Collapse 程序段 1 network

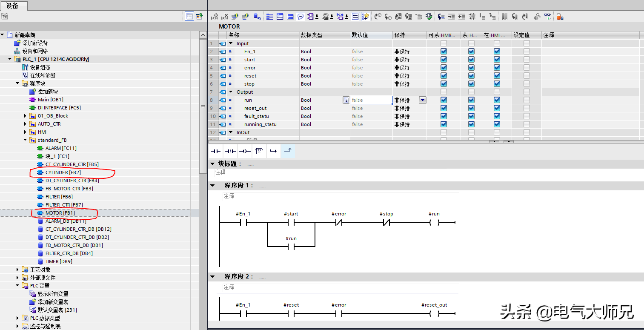coord(212,186)
